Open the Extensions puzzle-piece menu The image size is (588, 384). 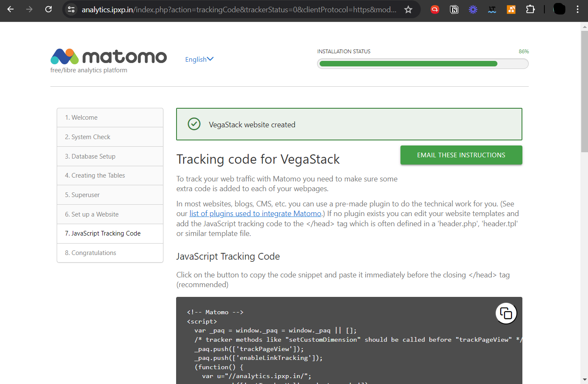coord(530,9)
